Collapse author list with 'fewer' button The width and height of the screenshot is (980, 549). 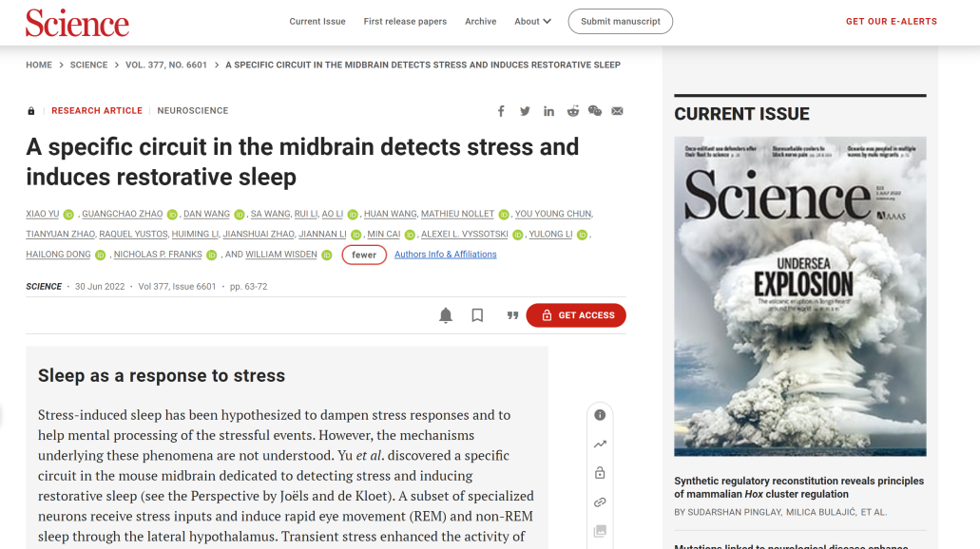(x=364, y=255)
